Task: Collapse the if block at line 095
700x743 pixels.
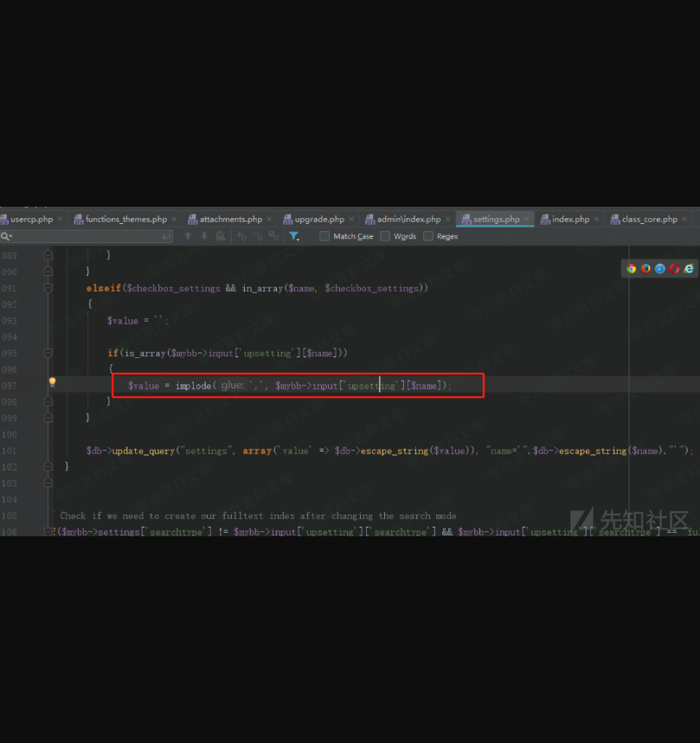Action: click(48, 353)
